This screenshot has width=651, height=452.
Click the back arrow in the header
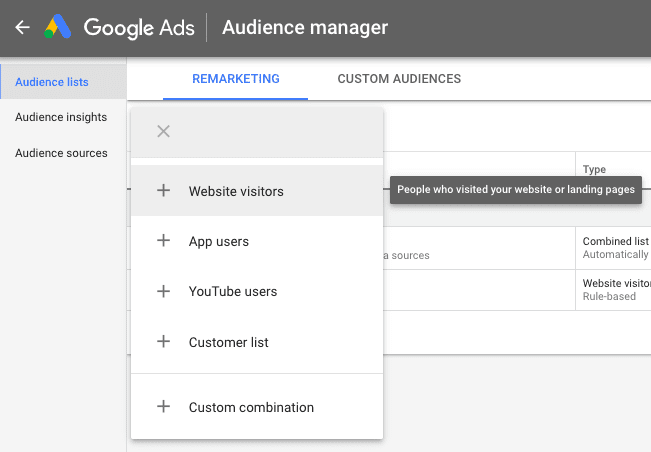(22, 28)
